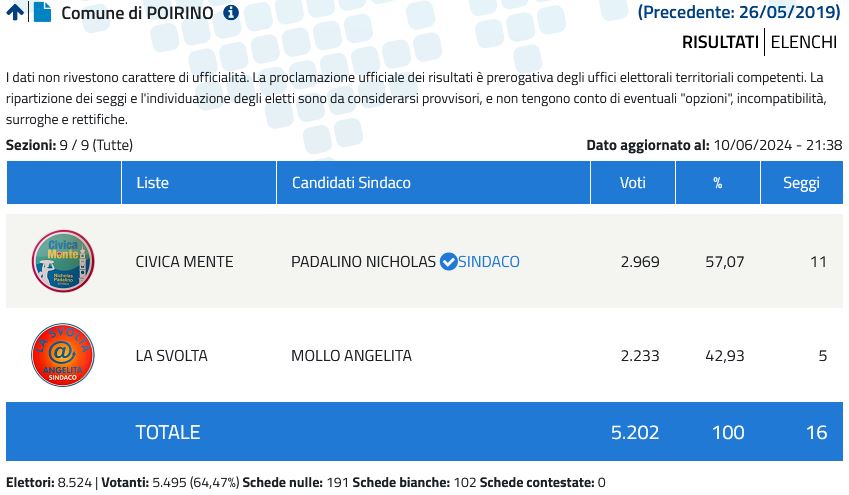Click candidate name MOLLO ANGELITA
Viewport: 849px width, 495px height.
click(x=351, y=356)
